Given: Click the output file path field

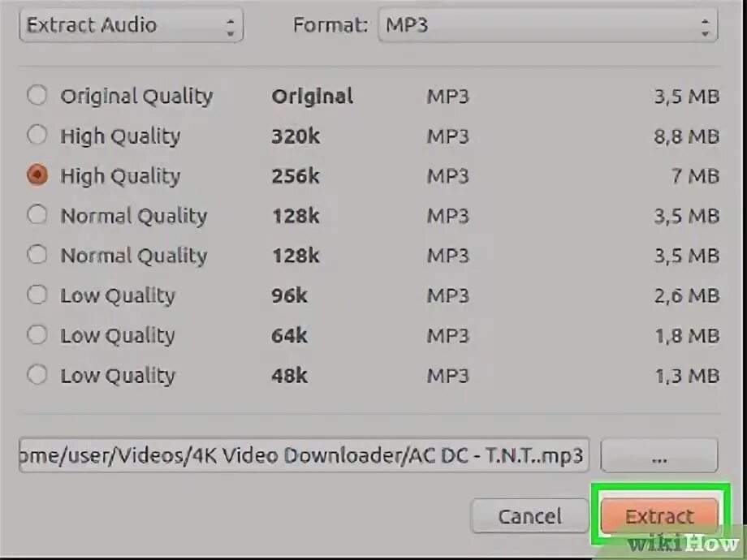Looking at the screenshot, I should 304,455.
